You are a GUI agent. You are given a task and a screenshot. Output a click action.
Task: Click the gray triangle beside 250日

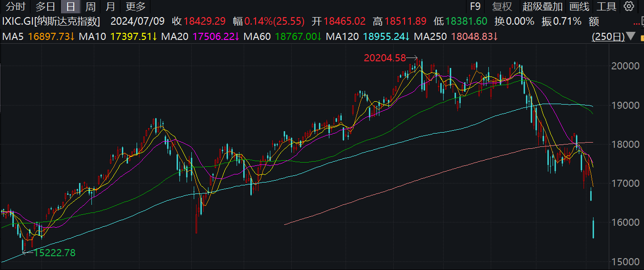631,36
